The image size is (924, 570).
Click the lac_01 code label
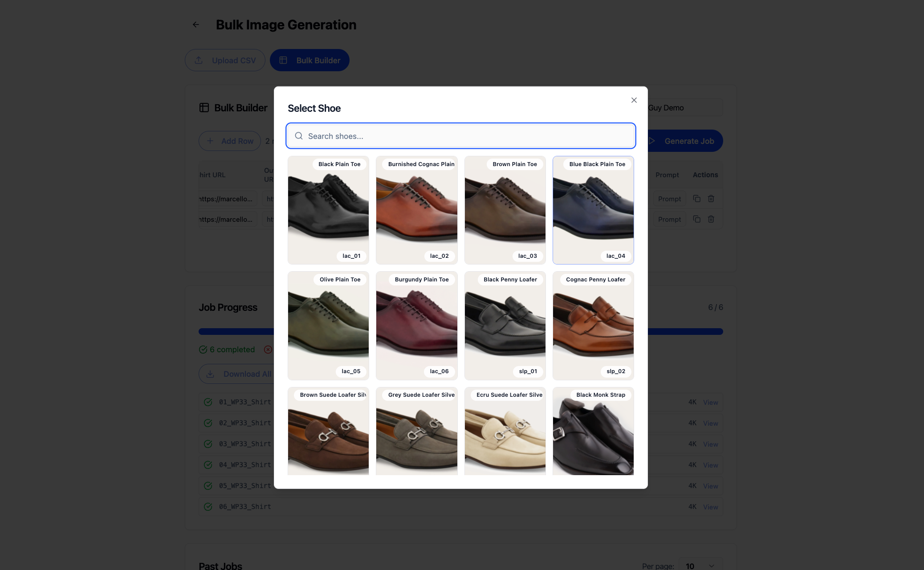(x=351, y=256)
